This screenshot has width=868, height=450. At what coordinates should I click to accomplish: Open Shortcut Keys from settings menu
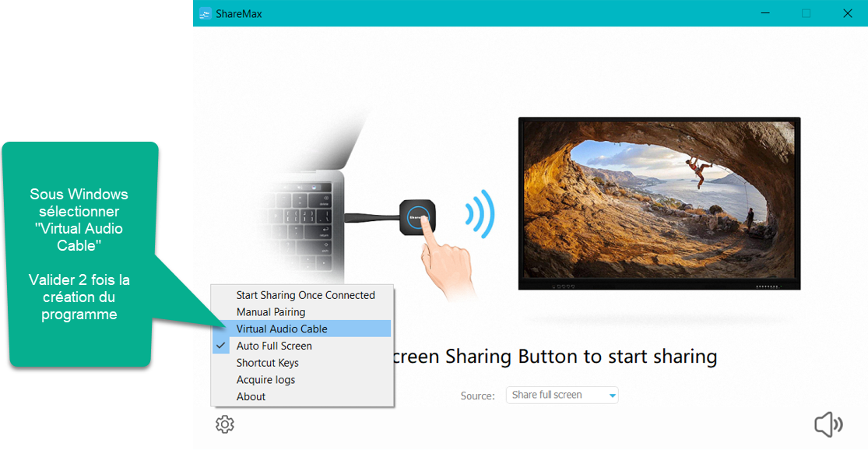click(x=267, y=363)
